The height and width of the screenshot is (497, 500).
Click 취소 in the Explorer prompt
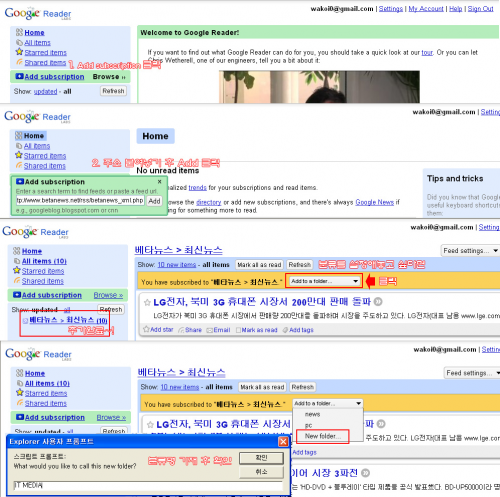(261, 472)
